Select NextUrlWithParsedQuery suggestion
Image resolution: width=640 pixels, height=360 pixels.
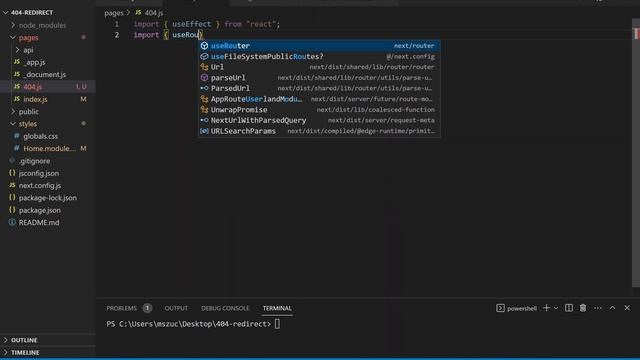319,120
